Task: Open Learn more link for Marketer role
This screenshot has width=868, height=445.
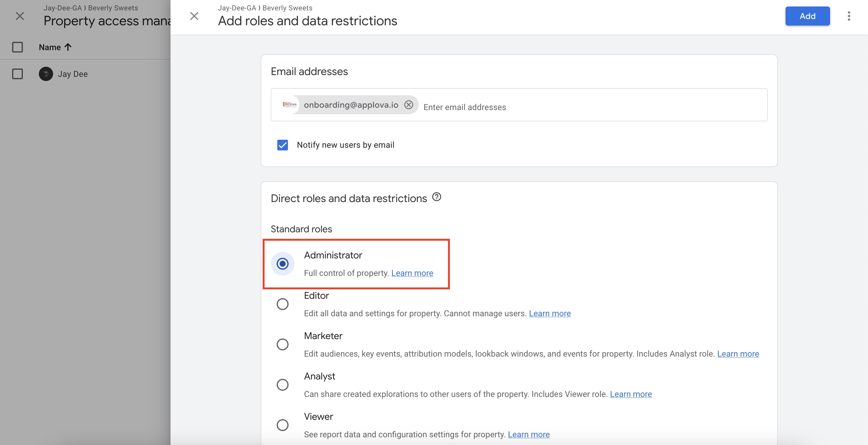Action: (738, 354)
